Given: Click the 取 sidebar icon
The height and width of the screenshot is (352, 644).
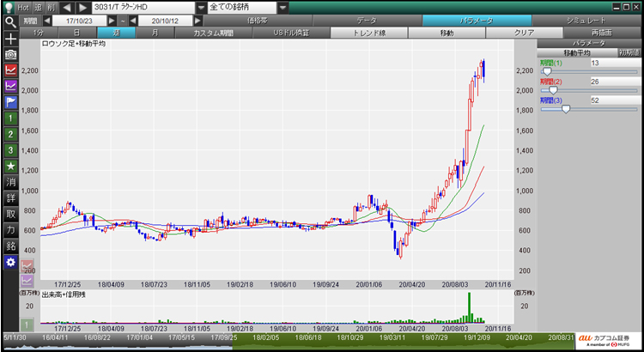Looking at the screenshot, I should (x=10, y=214).
